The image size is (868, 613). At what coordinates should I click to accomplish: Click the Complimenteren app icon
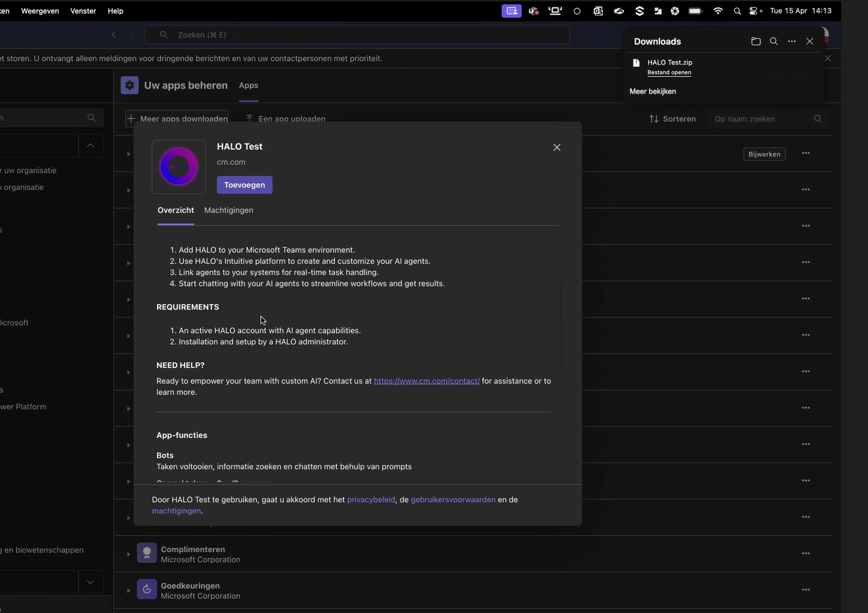146,553
